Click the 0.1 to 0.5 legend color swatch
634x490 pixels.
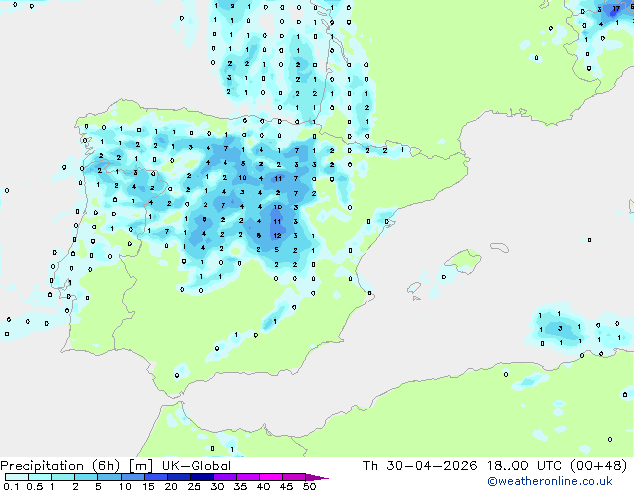17,477
